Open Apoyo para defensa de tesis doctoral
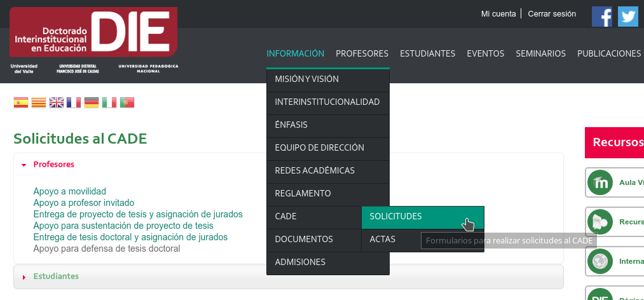The width and height of the screenshot is (644, 300). (107, 249)
